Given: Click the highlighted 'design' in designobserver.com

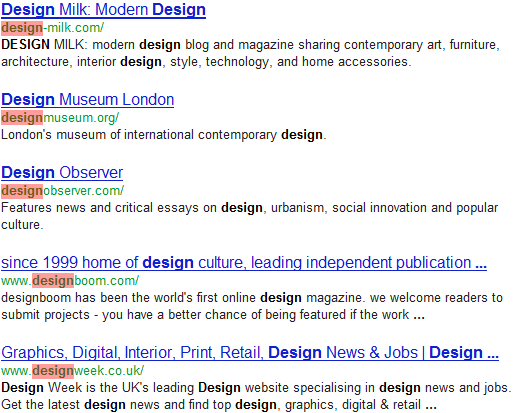Looking at the screenshot, I should (22, 191).
